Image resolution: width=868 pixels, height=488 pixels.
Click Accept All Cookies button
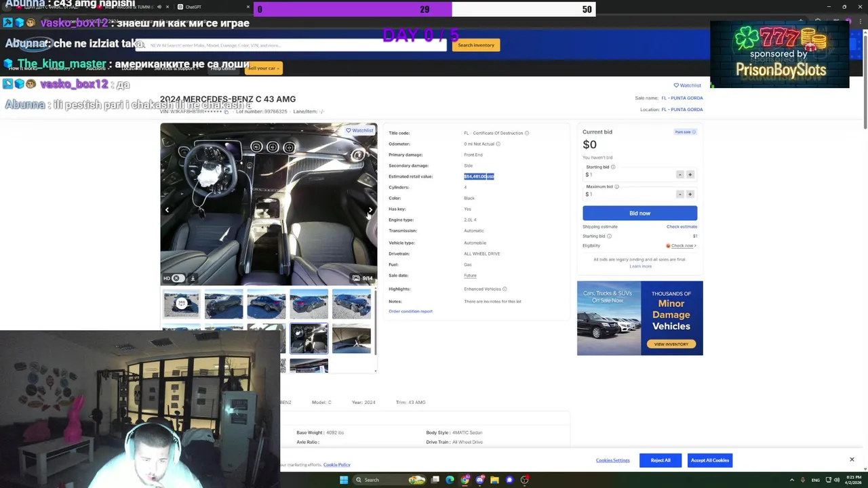tap(710, 460)
